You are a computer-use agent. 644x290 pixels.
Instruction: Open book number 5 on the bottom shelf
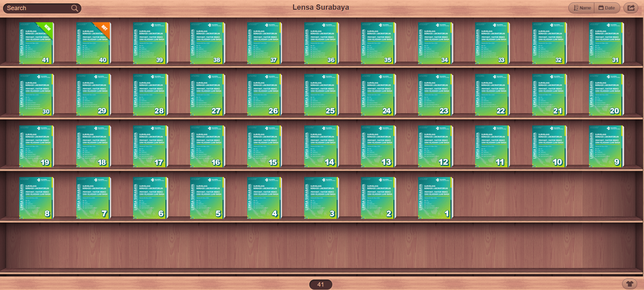click(x=207, y=198)
